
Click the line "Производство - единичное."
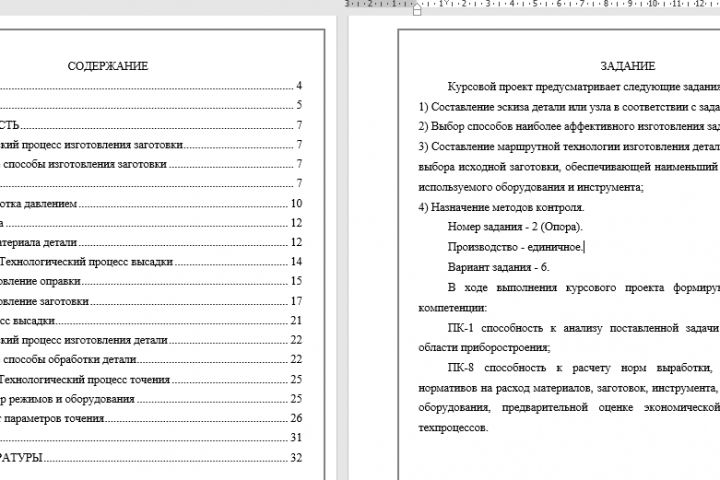point(516,247)
